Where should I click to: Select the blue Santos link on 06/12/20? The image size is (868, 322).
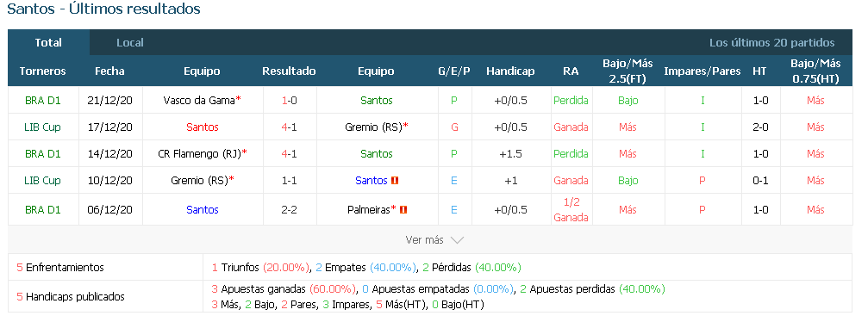tap(203, 210)
